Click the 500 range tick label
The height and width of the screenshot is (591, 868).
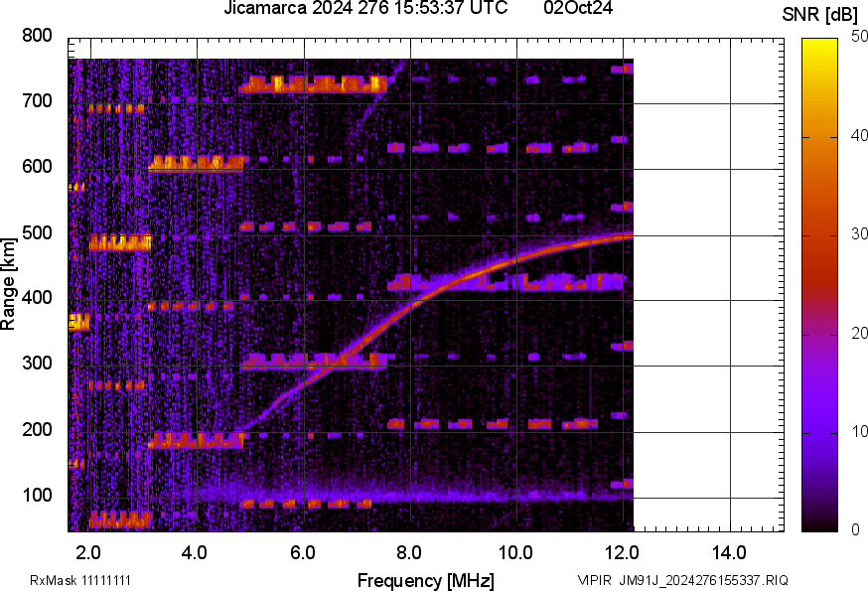click(x=37, y=232)
